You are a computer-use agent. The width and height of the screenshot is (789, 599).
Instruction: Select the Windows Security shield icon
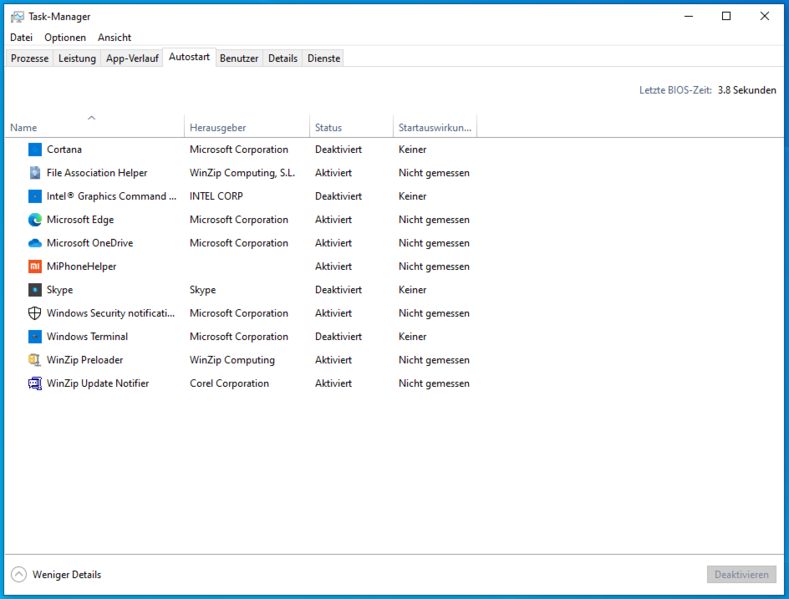pos(35,313)
